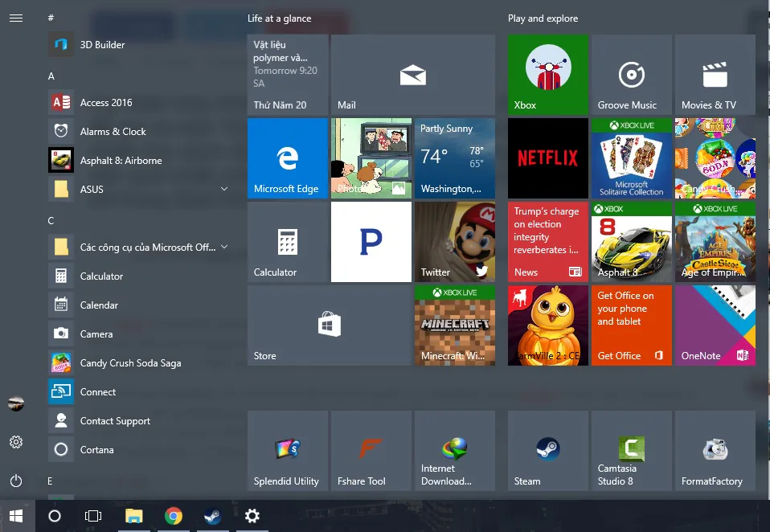
Task: Open Task View on the taskbar
Action: point(93,516)
